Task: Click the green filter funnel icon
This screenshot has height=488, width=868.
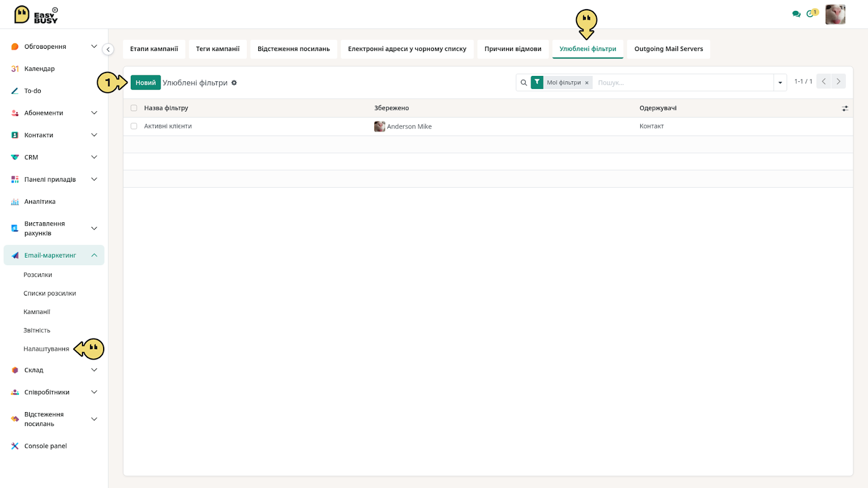Action: coord(537,82)
